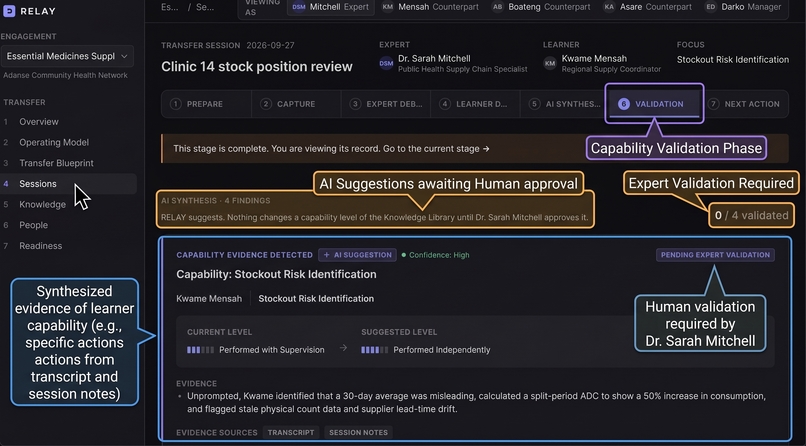The height and width of the screenshot is (446, 806).
Task: Go to the Capture stage tab
Action: [296, 104]
